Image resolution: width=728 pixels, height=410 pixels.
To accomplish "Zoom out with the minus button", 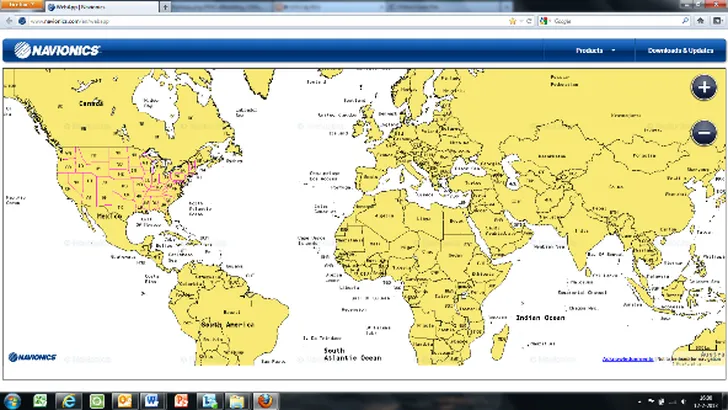I will point(703,131).
